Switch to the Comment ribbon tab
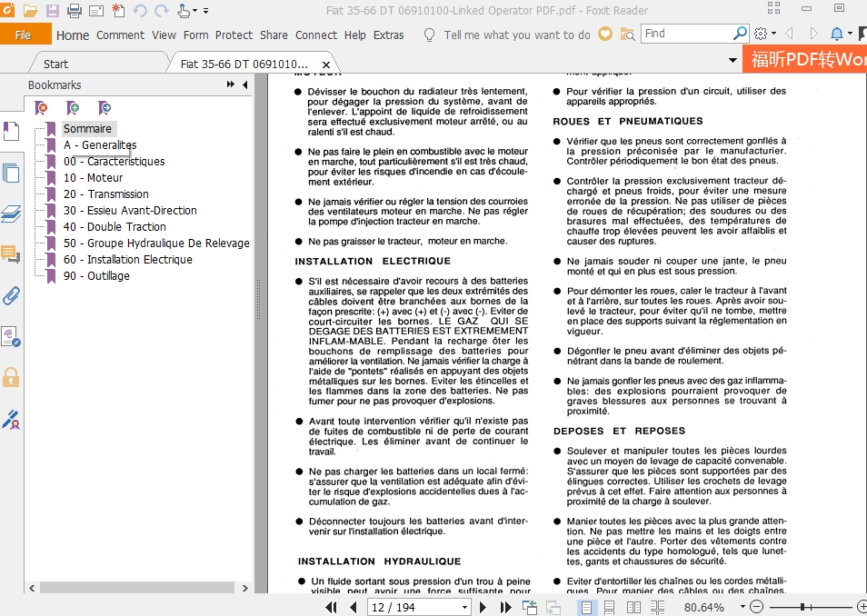Screen dimensions: 867x616 point(120,35)
